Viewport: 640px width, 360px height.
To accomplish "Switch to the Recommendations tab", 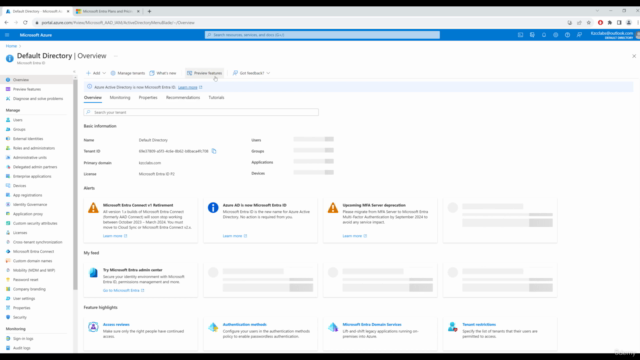I will 183,98.
